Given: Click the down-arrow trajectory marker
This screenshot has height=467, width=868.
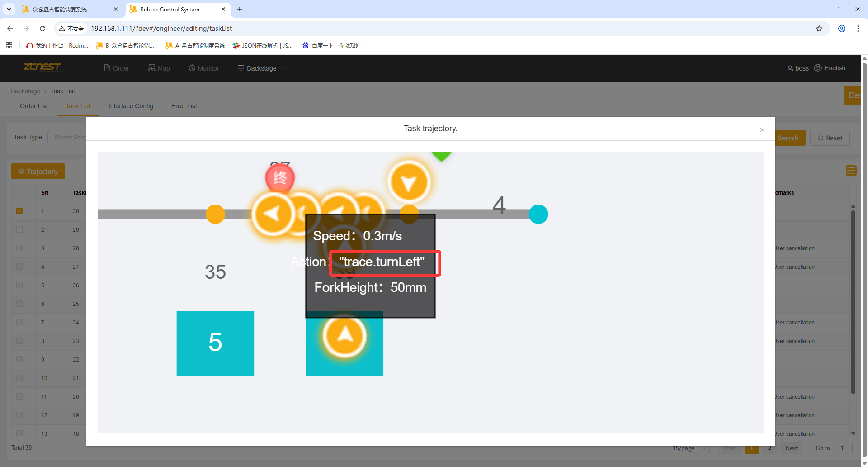Looking at the screenshot, I should [x=409, y=182].
